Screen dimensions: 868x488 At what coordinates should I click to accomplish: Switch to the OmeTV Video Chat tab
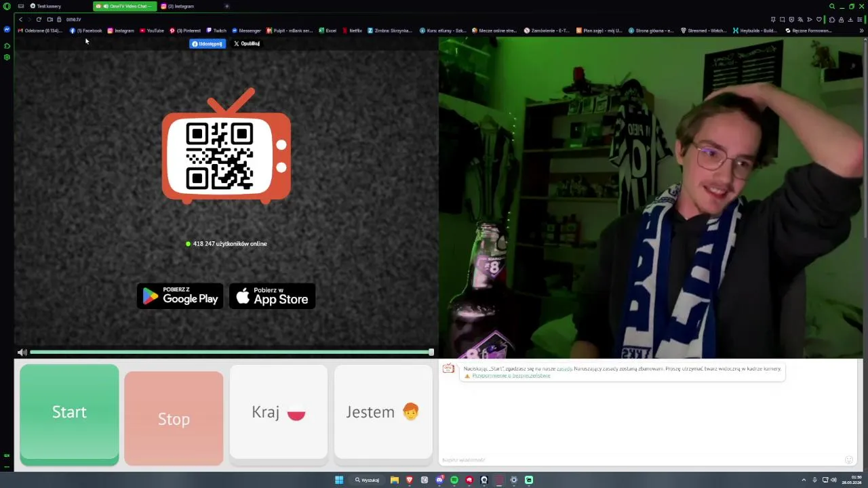125,6
